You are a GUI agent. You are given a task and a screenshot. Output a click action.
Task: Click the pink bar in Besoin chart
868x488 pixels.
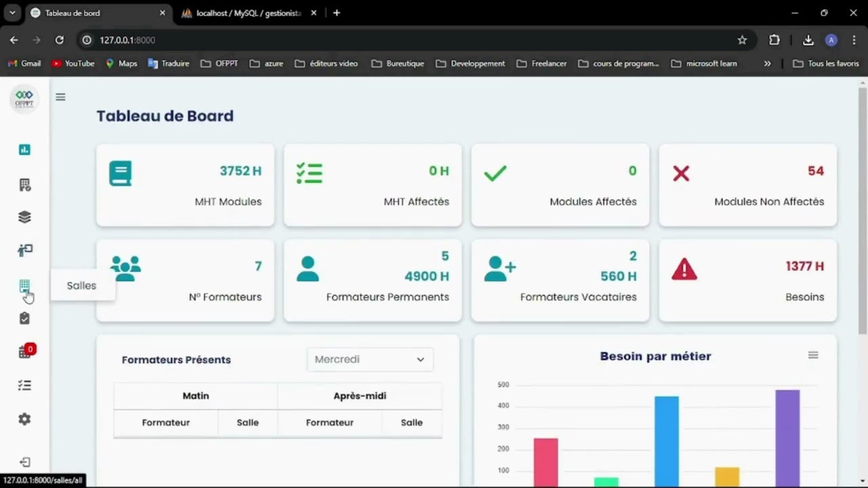546,462
